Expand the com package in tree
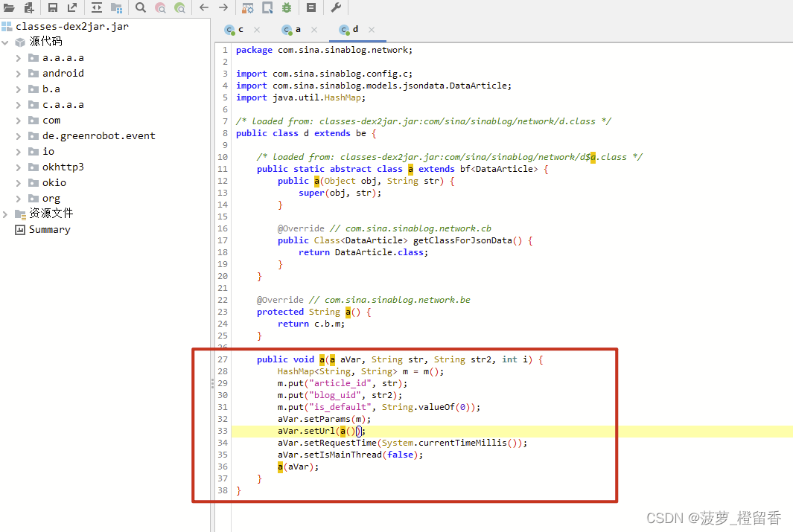793x532 pixels. point(18,121)
